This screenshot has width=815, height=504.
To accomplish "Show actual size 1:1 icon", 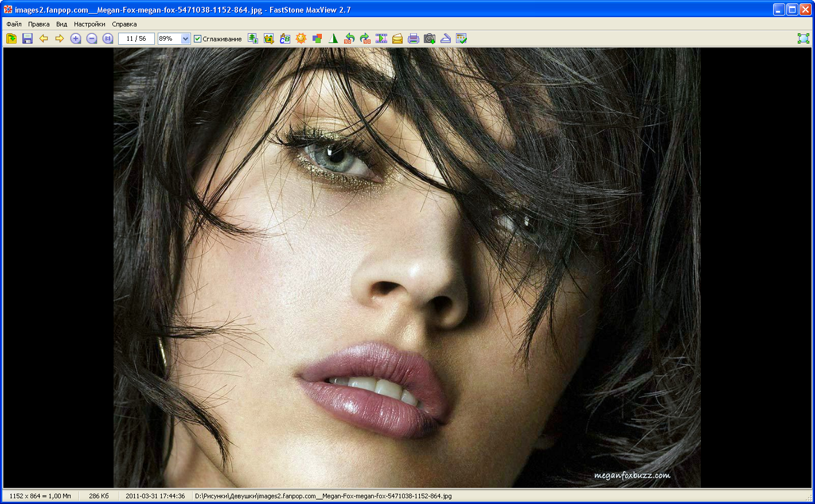I will [x=108, y=38].
